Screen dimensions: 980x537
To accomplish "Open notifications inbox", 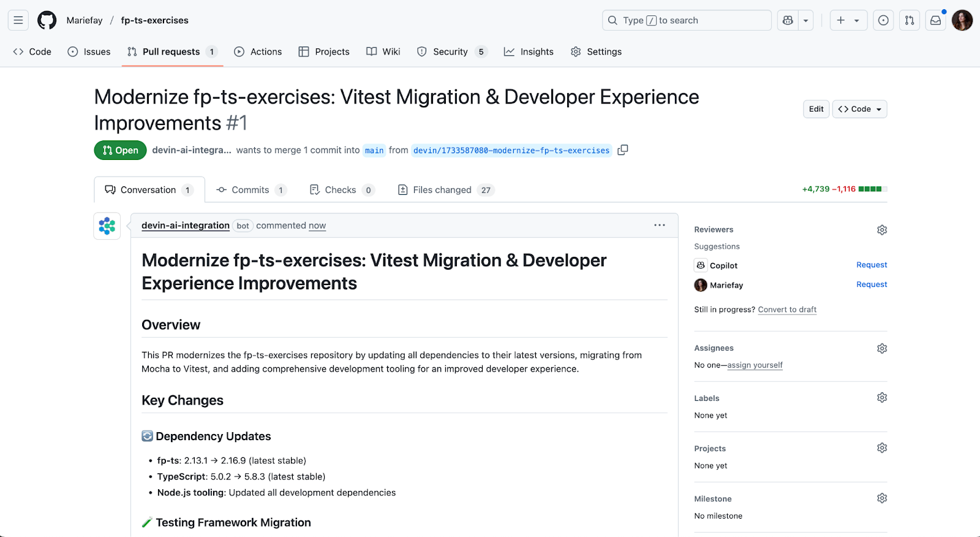I will pyautogui.click(x=936, y=20).
